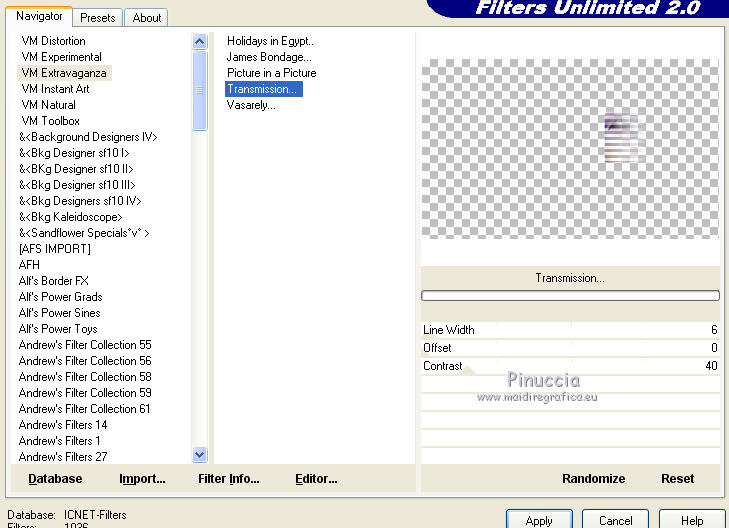Screen dimensions: 729x528
Task: Select Alf's Power Grads category
Action: 60,297
